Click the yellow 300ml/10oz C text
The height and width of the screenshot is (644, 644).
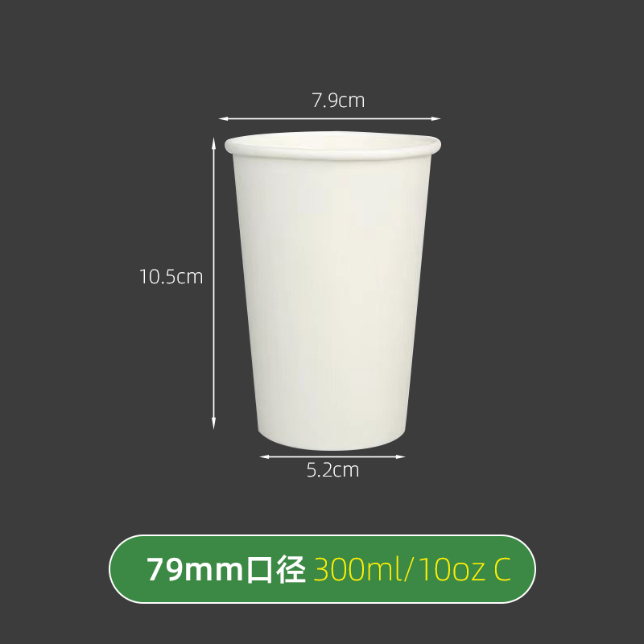(x=412, y=570)
